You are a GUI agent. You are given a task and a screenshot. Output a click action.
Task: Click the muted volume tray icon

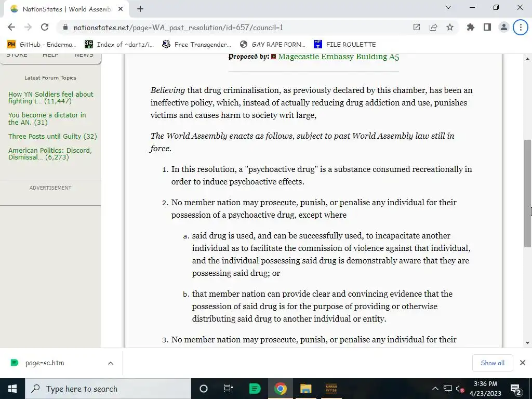pos(460,389)
